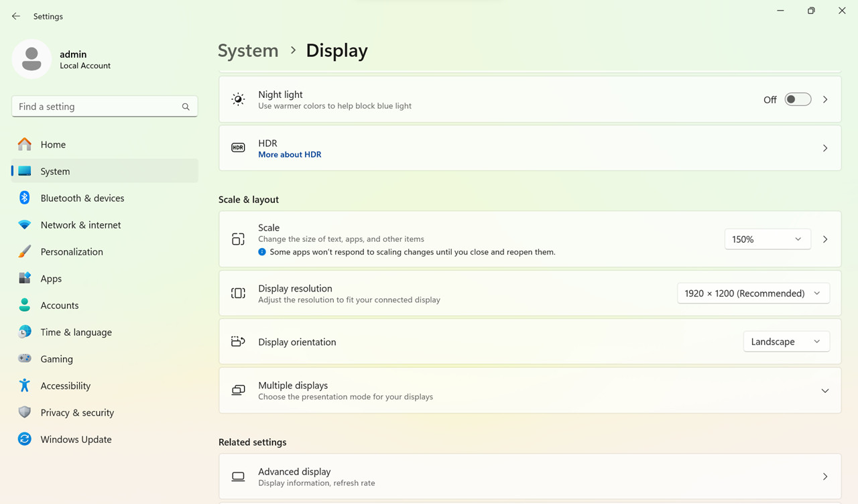
Task: Click the Find a setting search field
Action: pos(105,107)
